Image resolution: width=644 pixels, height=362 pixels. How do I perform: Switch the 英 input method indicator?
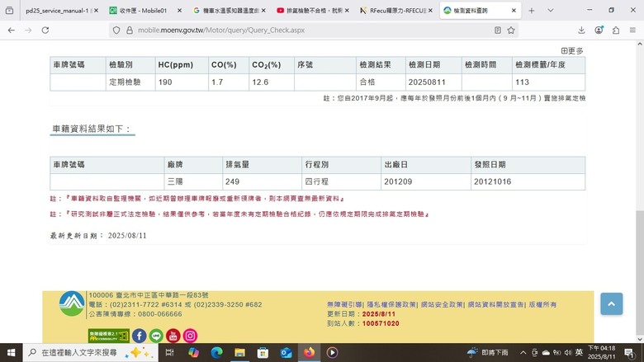pos(579,353)
